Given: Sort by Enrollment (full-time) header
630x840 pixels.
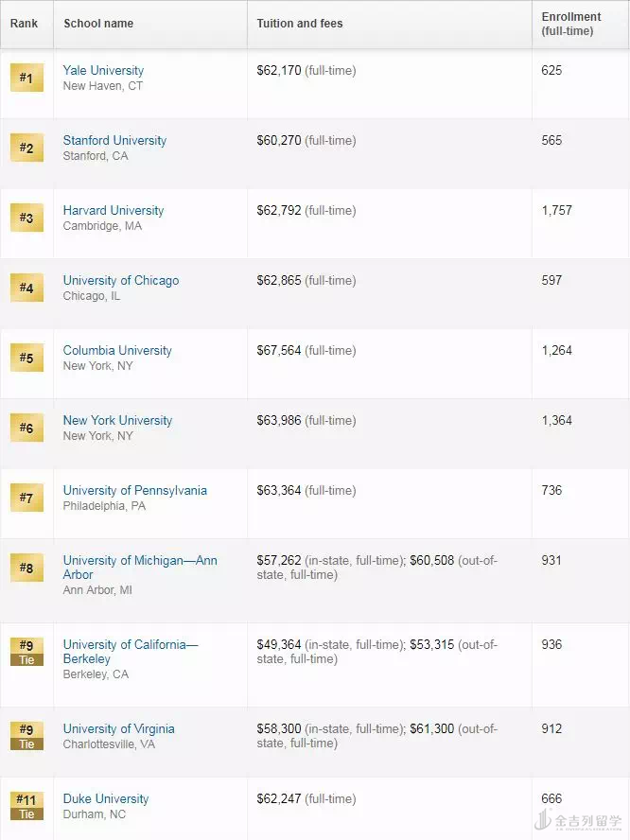Looking at the screenshot, I should (571, 24).
